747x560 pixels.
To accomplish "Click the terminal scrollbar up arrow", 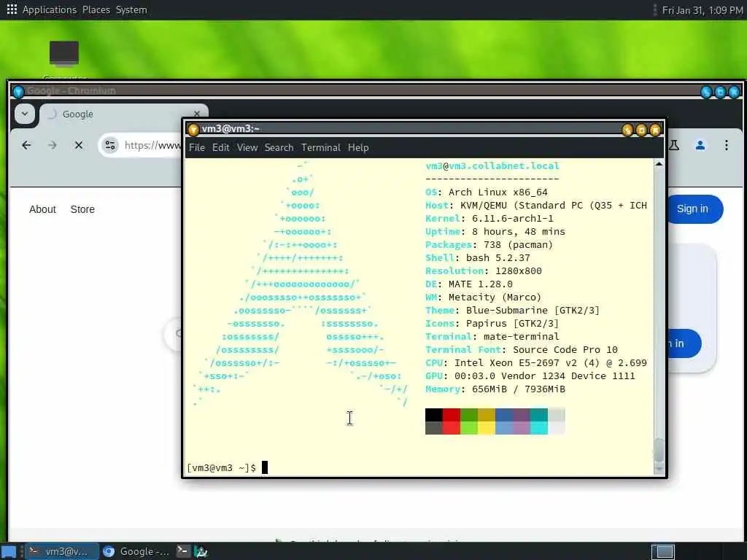I will point(659,164).
